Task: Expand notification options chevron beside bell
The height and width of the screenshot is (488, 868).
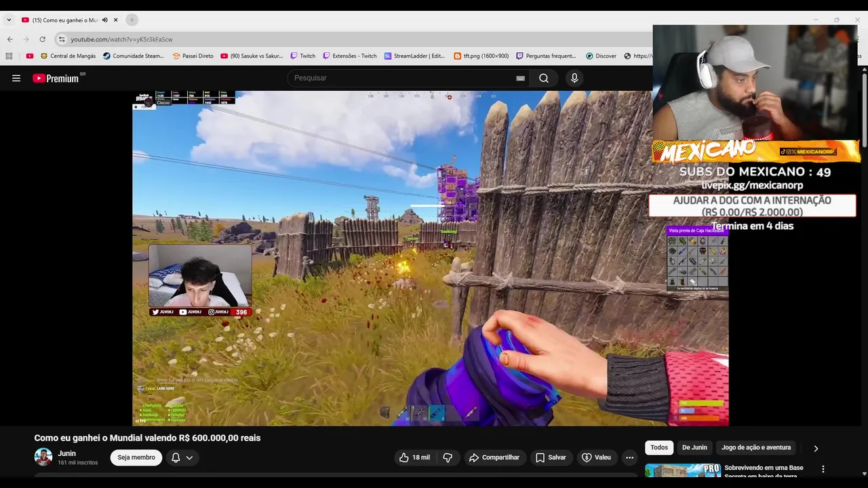Action: pos(189,457)
